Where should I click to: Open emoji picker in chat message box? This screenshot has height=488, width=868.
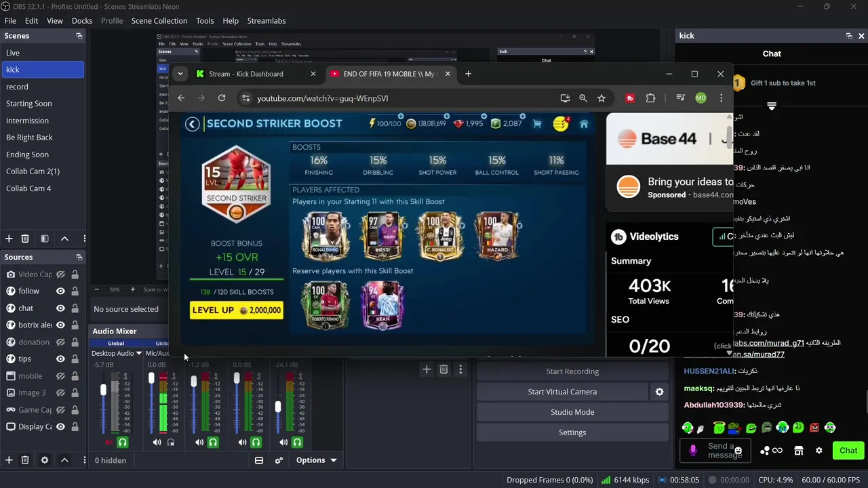coord(738,451)
